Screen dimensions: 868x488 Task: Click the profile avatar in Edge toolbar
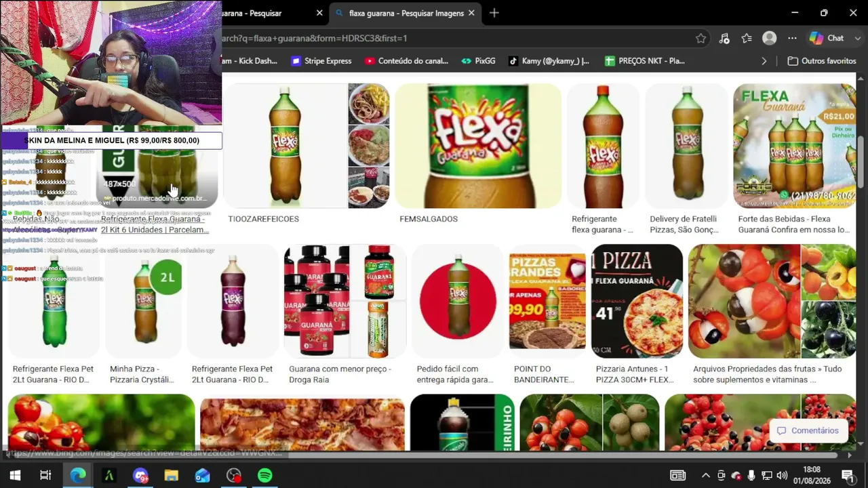click(769, 39)
